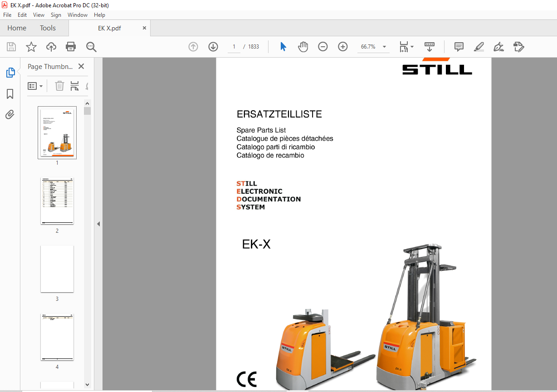Select page 2 thumbnail
Viewport: 557px width, 392px height.
point(57,201)
